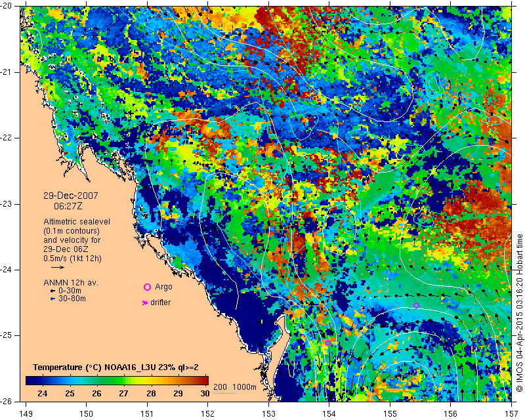Click the 153 longitude axis label
The image size is (525, 420).
(268, 414)
